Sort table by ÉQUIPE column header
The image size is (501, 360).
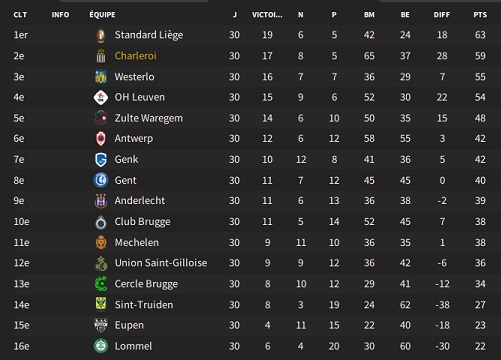point(102,15)
